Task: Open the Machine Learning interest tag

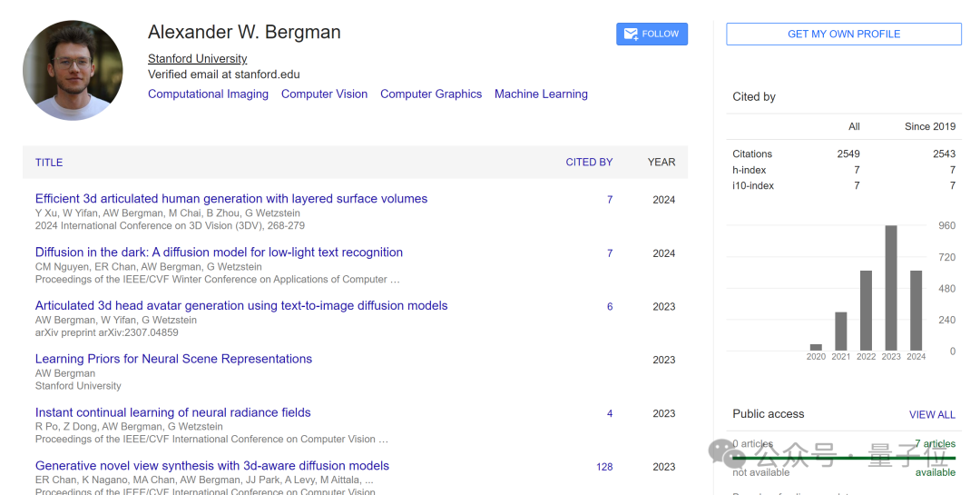Action: point(541,94)
